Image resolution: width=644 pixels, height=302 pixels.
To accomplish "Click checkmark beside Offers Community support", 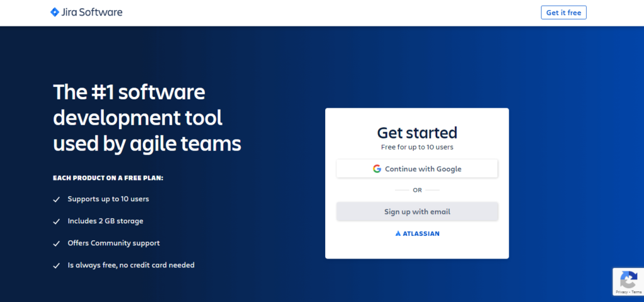I will [57, 244].
